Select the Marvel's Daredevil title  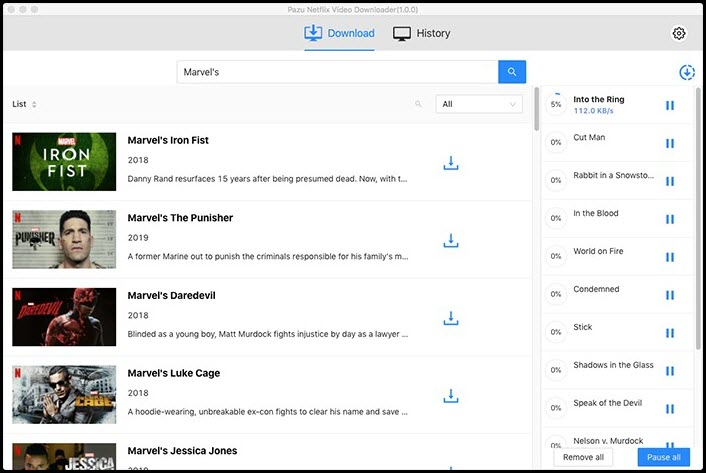(x=172, y=296)
